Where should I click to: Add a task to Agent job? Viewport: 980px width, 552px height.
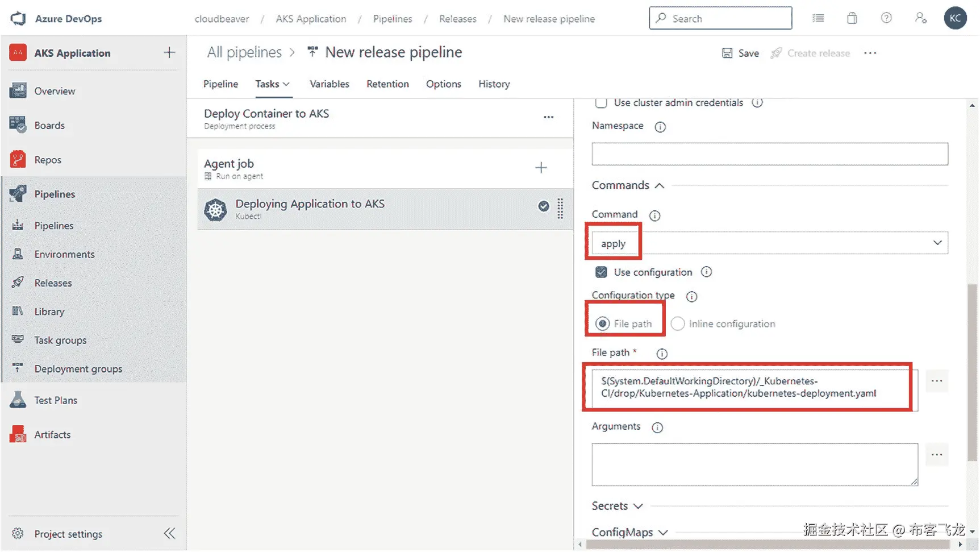pos(541,168)
